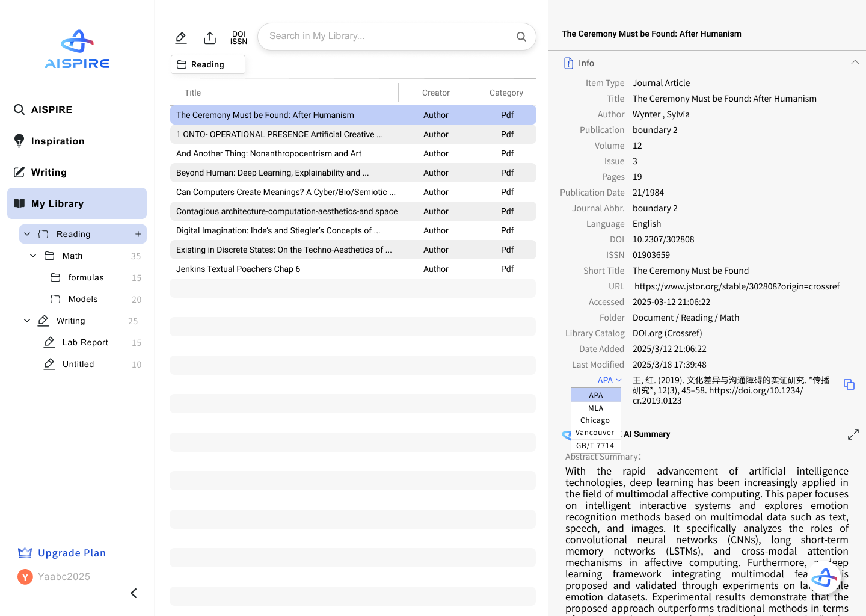Click the Upgrade Plan link
The image size is (866, 616).
pos(72,553)
